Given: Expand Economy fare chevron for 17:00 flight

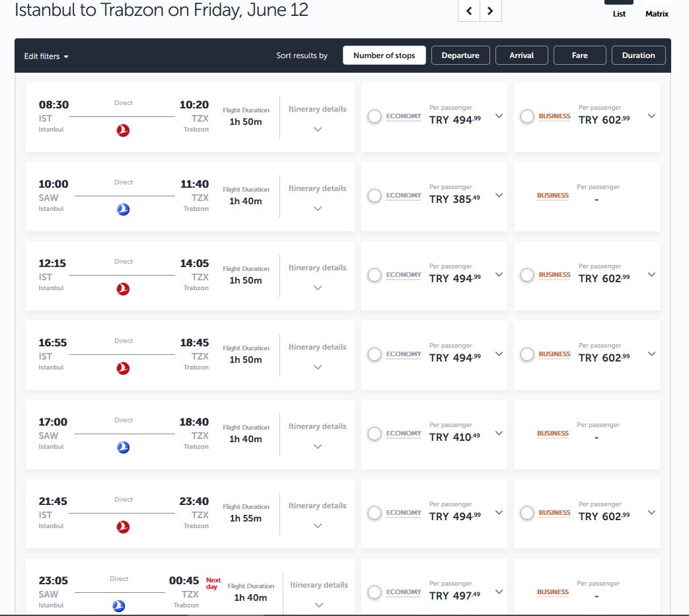Looking at the screenshot, I should 499,433.
